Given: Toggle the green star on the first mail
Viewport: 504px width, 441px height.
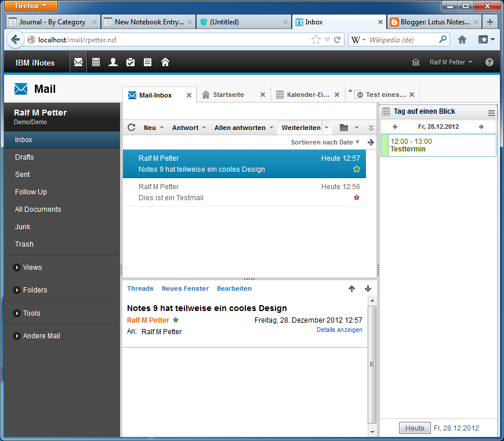Looking at the screenshot, I should (x=357, y=169).
